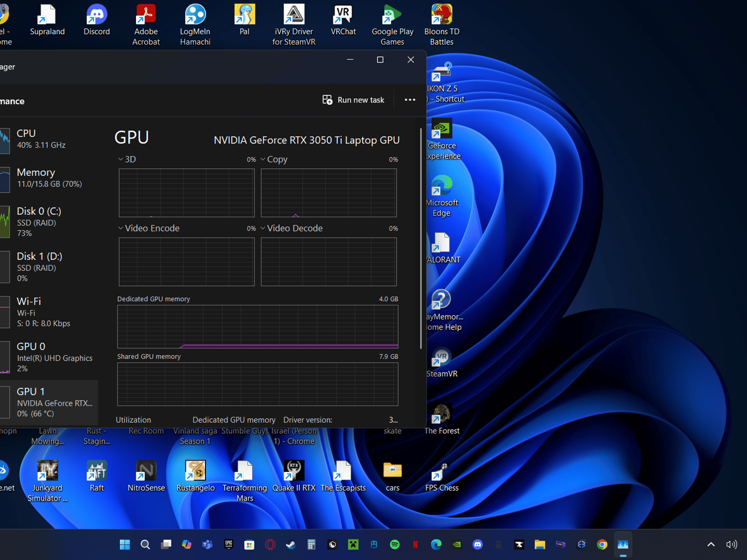
Task: Open Microsoft Store from taskbar
Action: 249,544
